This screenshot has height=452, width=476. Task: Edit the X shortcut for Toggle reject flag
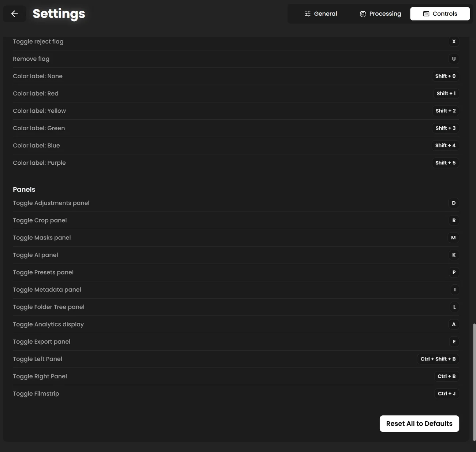454,41
